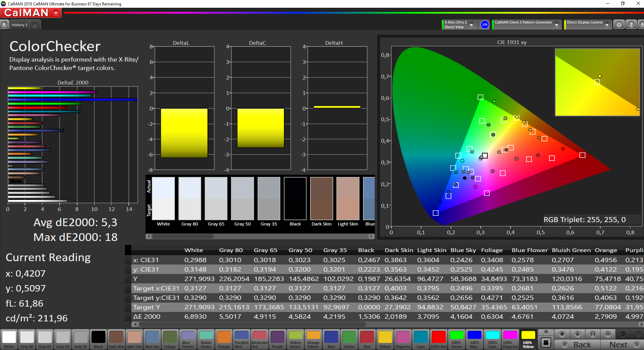Select the 100% Yellow patch swatch
This screenshot has width=644, height=350.
(x=528, y=339)
